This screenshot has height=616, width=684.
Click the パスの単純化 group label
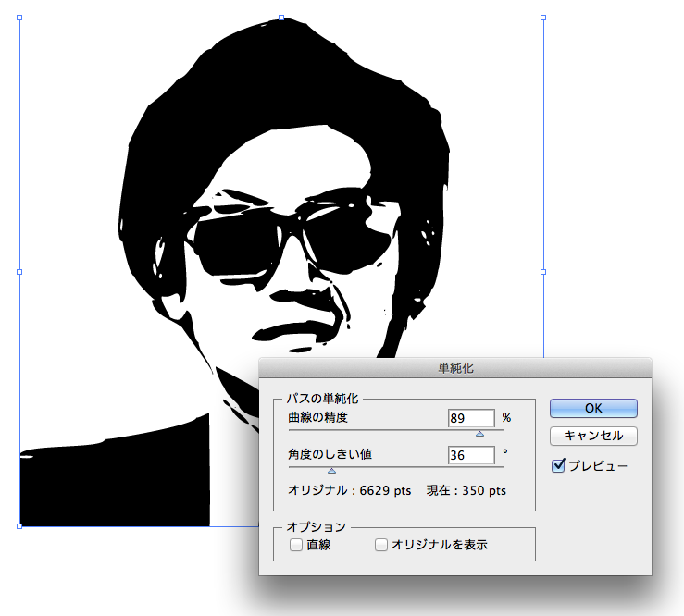[x=322, y=399]
